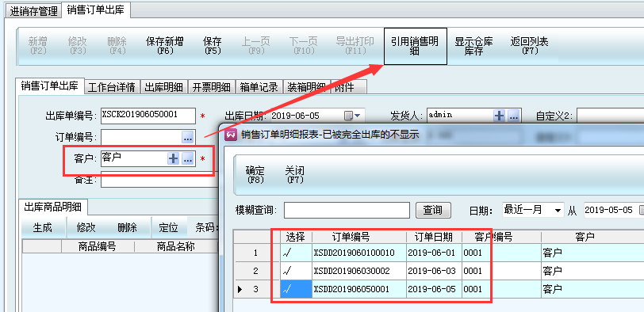Viewport: 644px width, 312px height.
Task: Open the 出库日期 dropdown arrow
Action: click(x=358, y=116)
